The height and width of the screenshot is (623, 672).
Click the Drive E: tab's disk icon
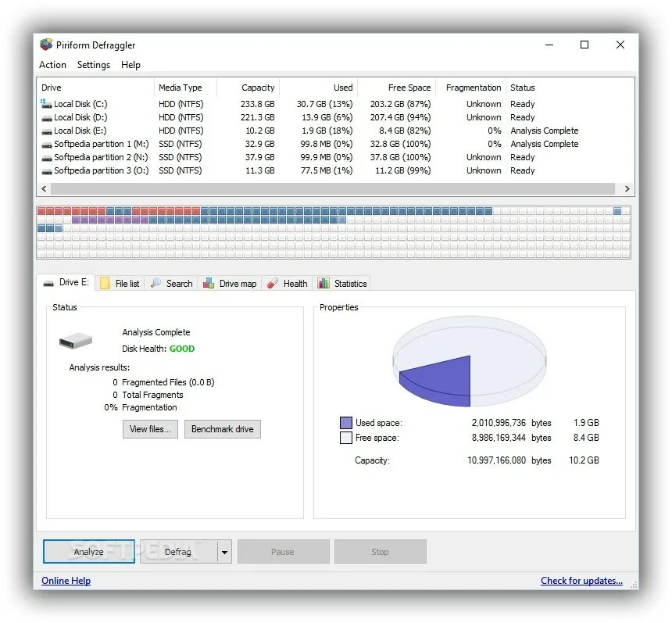pyautogui.click(x=48, y=284)
